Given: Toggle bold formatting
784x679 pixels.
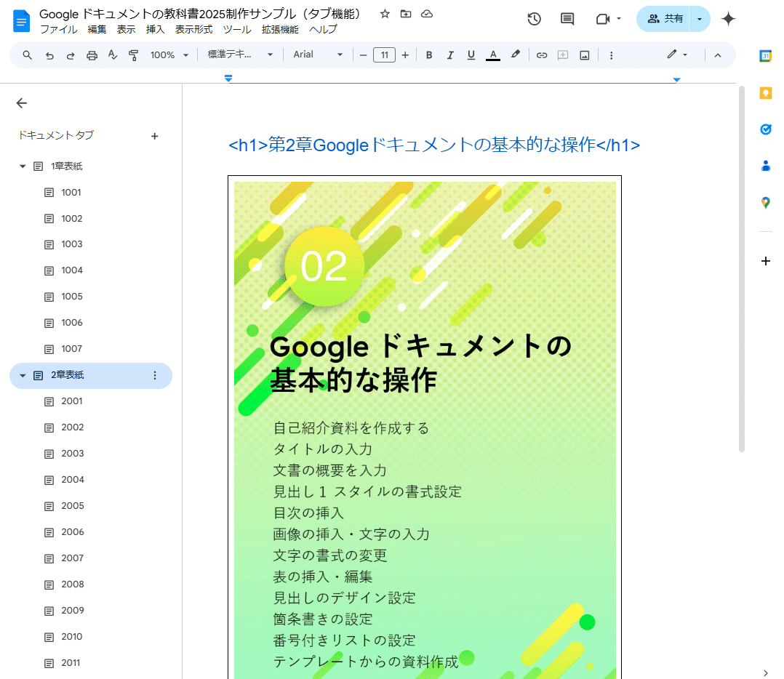Looking at the screenshot, I should (429, 55).
